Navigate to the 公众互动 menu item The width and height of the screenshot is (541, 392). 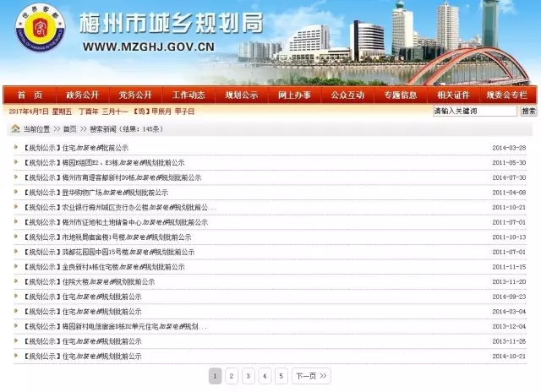pyautogui.click(x=347, y=95)
